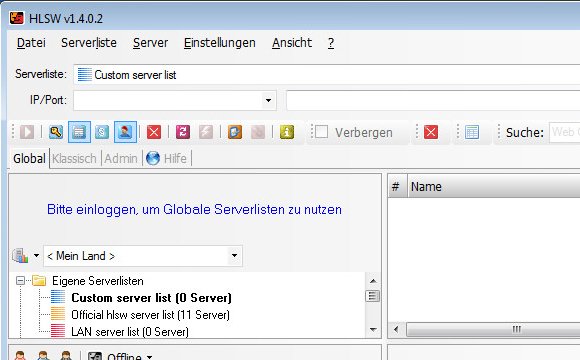Click the Name column header
The width and height of the screenshot is (580, 360).
(x=494, y=186)
